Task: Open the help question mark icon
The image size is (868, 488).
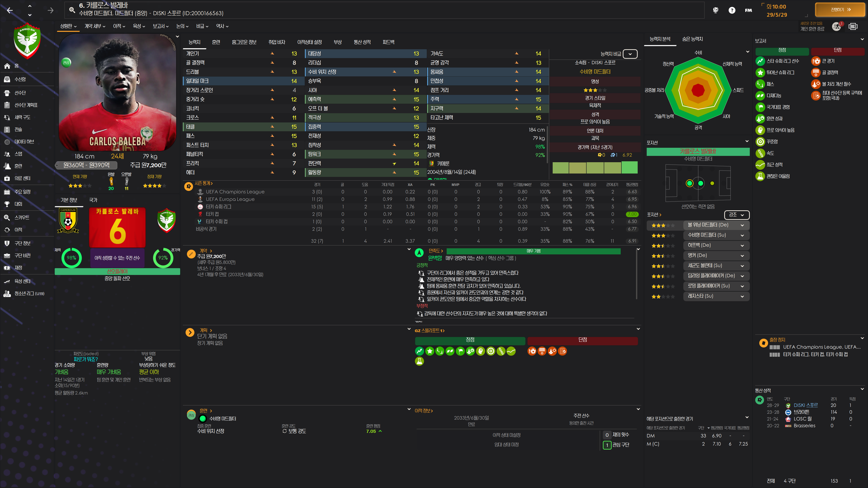Action: [x=731, y=10]
